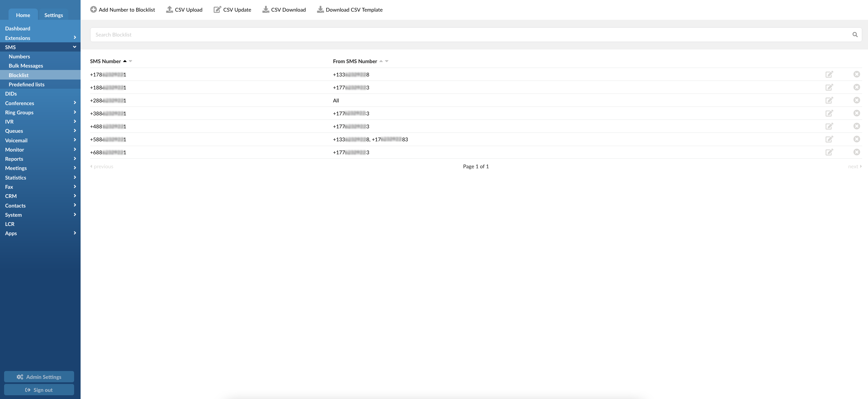
Task: Click the Sign out arrow icon
Action: [x=27, y=389]
